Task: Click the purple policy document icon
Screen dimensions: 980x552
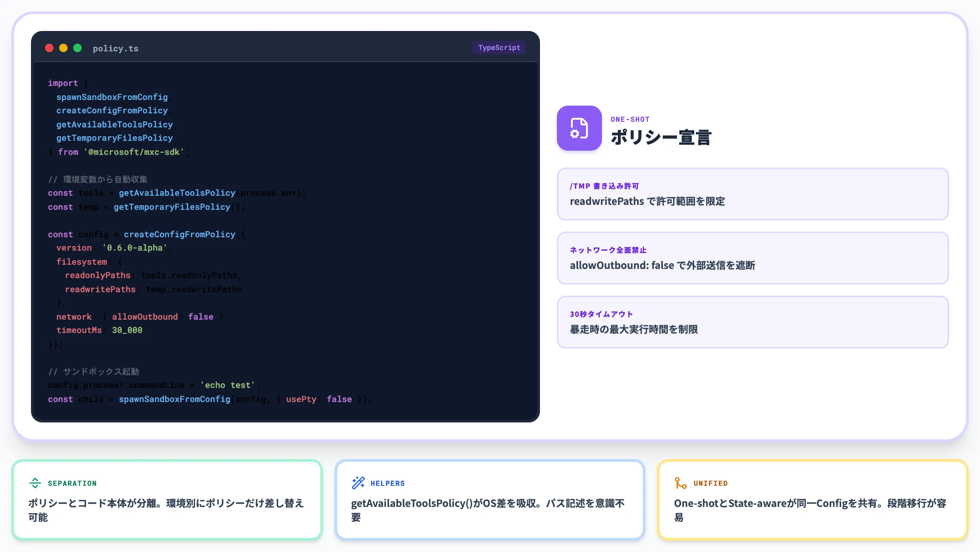Action: coord(579,128)
